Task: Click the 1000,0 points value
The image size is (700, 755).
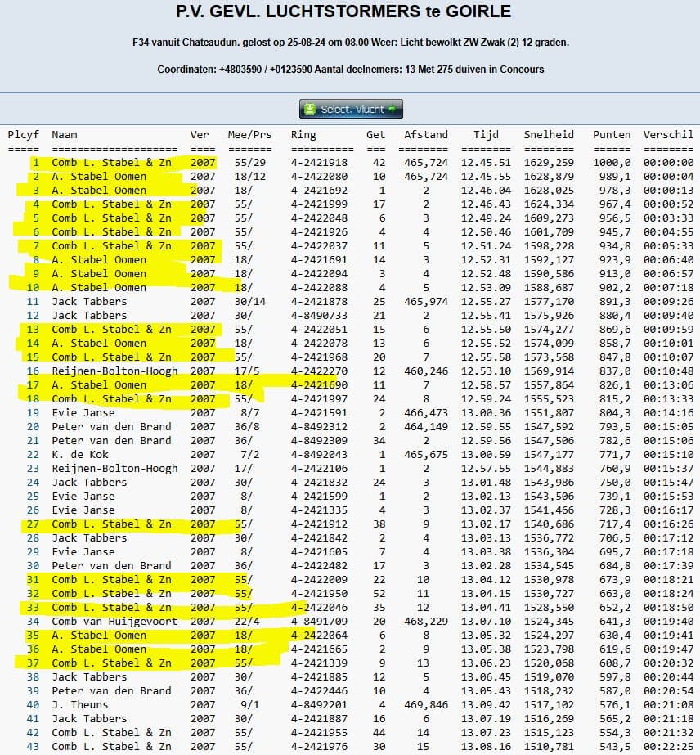Action: pos(614,162)
